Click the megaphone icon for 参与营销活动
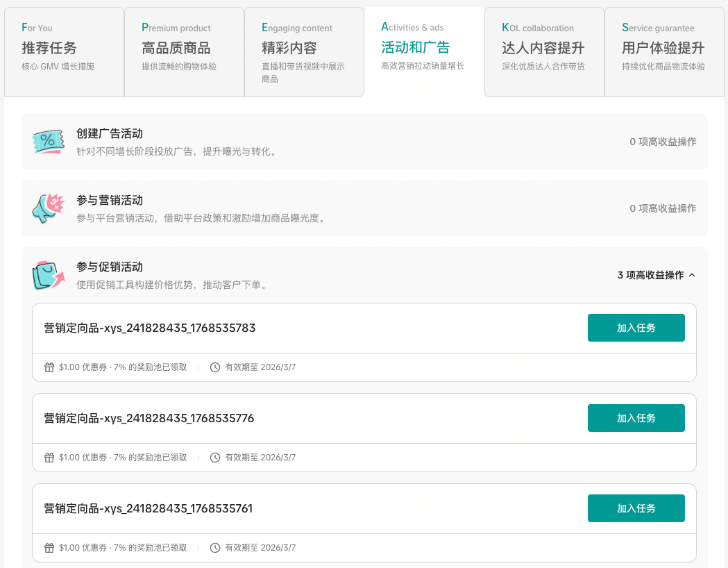The height and width of the screenshot is (568, 728). tap(48, 208)
